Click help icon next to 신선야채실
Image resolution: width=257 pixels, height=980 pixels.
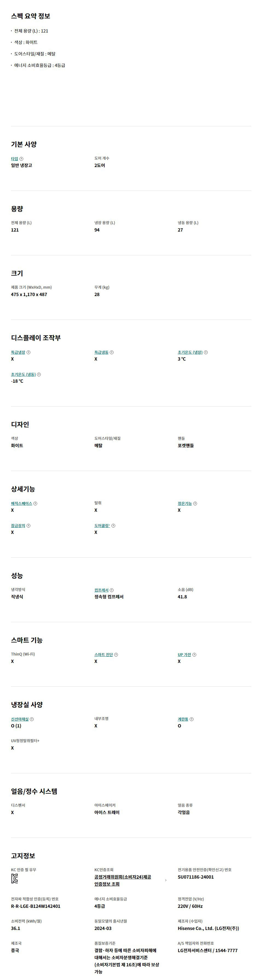[x=32, y=719]
